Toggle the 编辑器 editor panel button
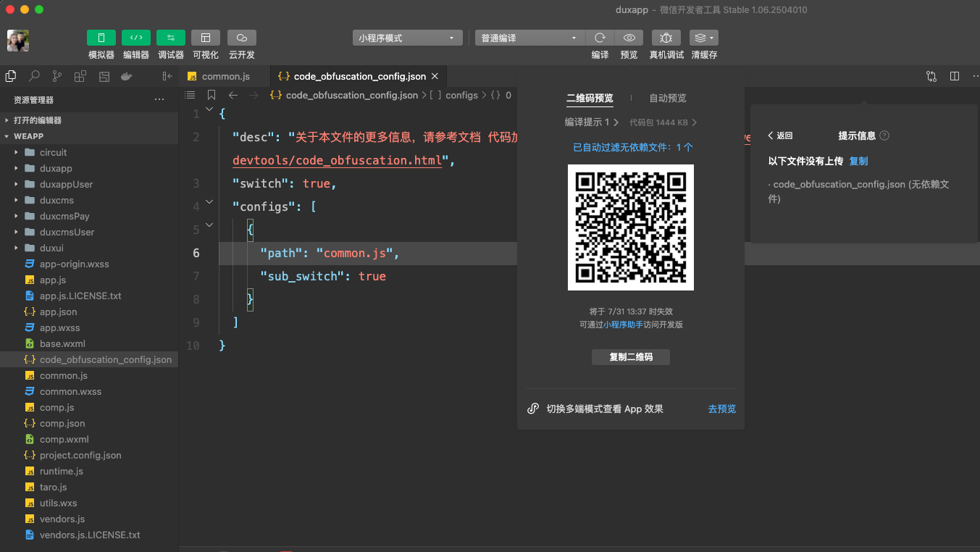980x552 pixels. [136, 38]
